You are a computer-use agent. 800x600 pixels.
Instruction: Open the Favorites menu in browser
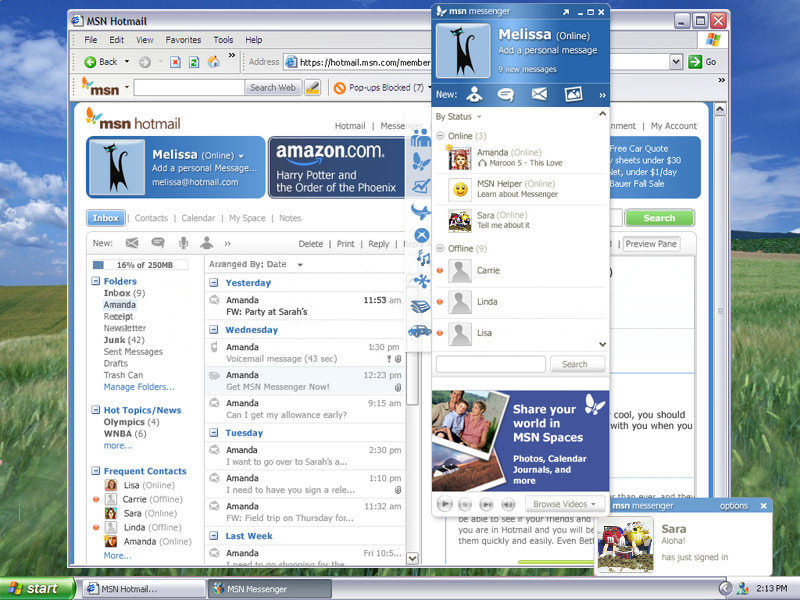183,40
